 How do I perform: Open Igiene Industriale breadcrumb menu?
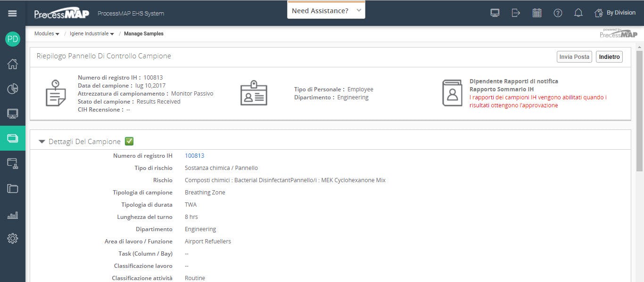pyautogui.click(x=92, y=34)
